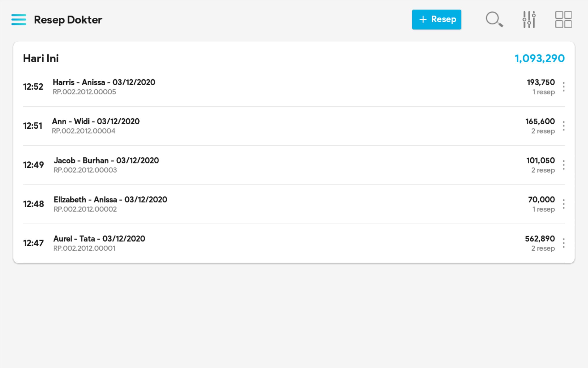Click the 562,890 amount on Aurel row
Image resolution: width=588 pixels, height=368 pixels.
540,239
